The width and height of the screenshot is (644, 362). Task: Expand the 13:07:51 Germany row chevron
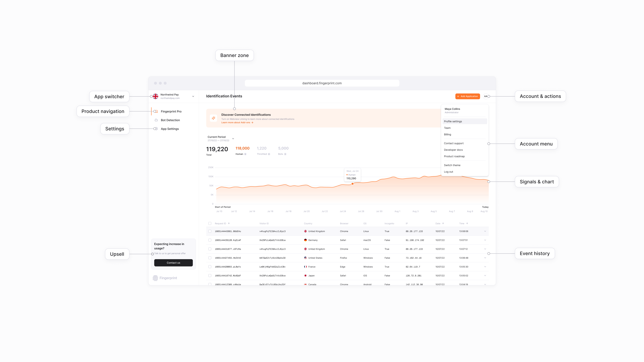tap(485, 240)
